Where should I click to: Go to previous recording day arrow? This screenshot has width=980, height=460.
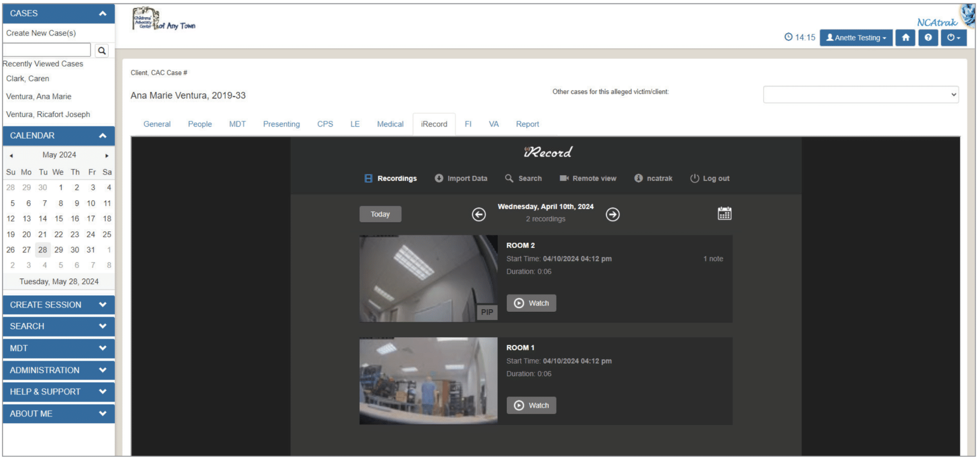point(479,214)
